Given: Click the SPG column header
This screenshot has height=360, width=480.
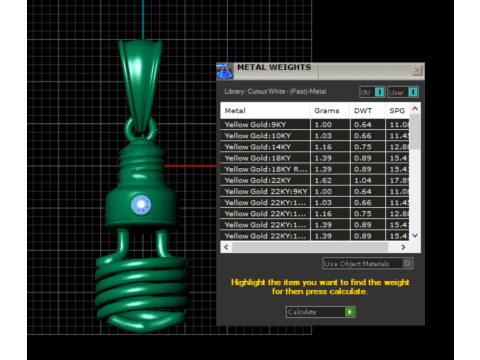Looking at the screenshot, I should [x=397, y=111].
